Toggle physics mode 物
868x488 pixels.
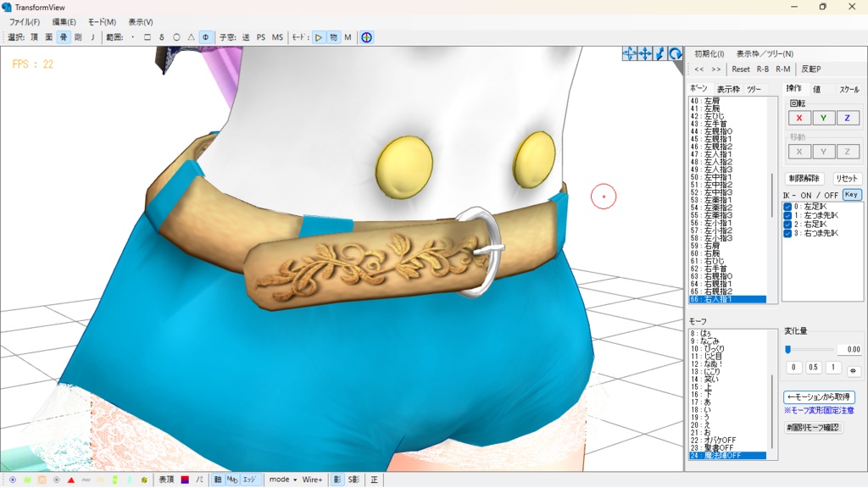click(x=333, y=37)
